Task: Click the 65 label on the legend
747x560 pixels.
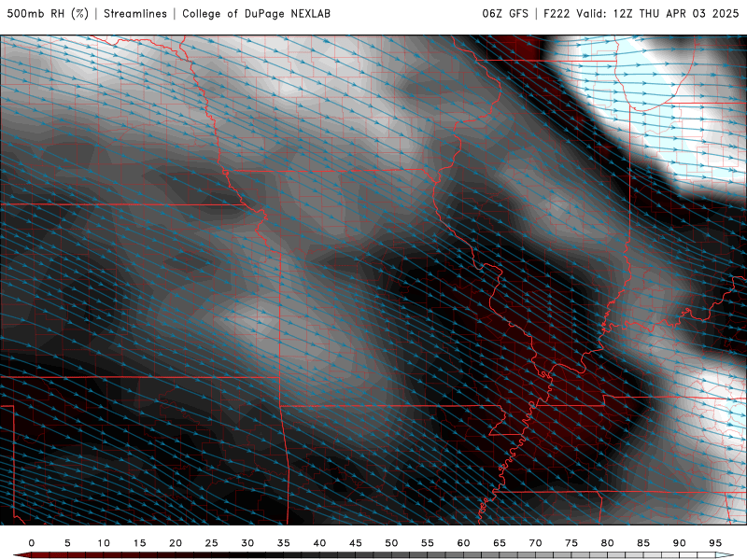Action: pyautogui.click(x=500, y=543)
